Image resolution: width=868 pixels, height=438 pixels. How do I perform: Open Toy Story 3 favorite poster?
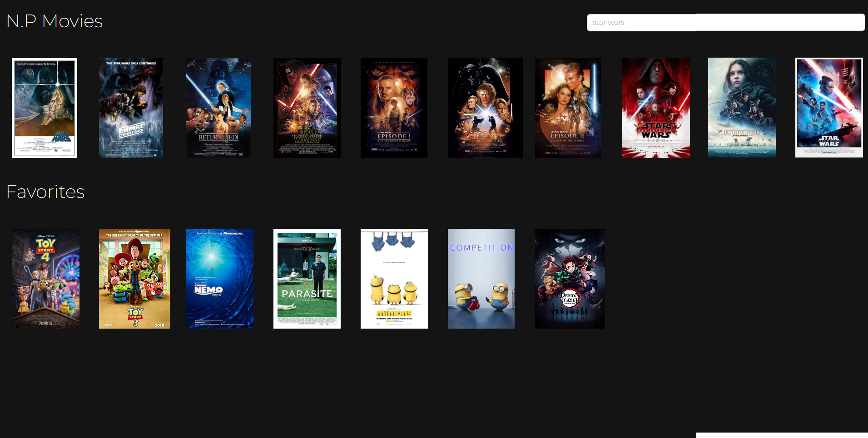click(134, 279)
